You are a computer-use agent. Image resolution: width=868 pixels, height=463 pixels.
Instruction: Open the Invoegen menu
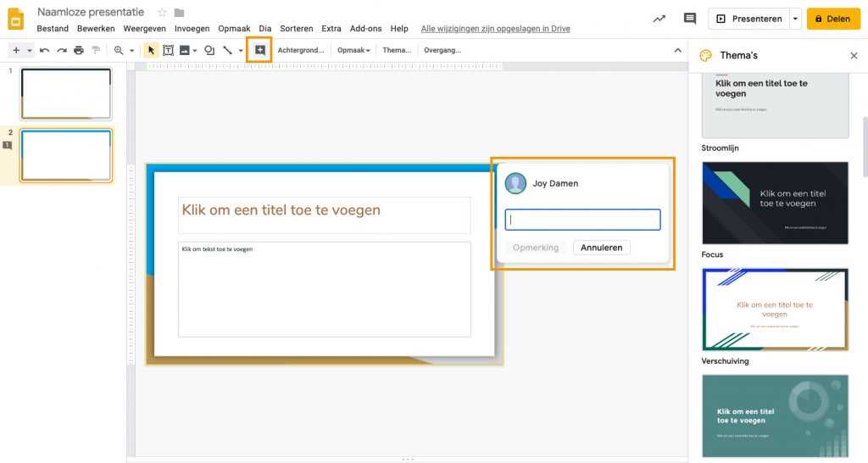click(192, 29)
